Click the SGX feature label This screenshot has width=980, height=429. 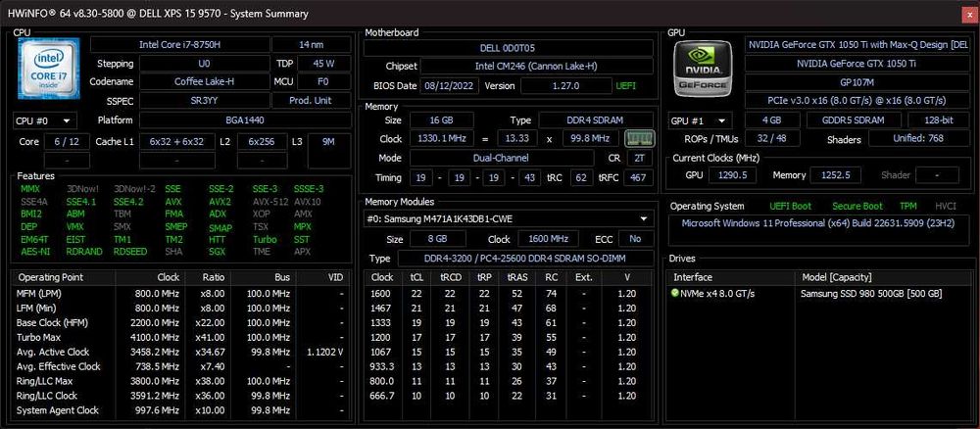coord(218,252)
